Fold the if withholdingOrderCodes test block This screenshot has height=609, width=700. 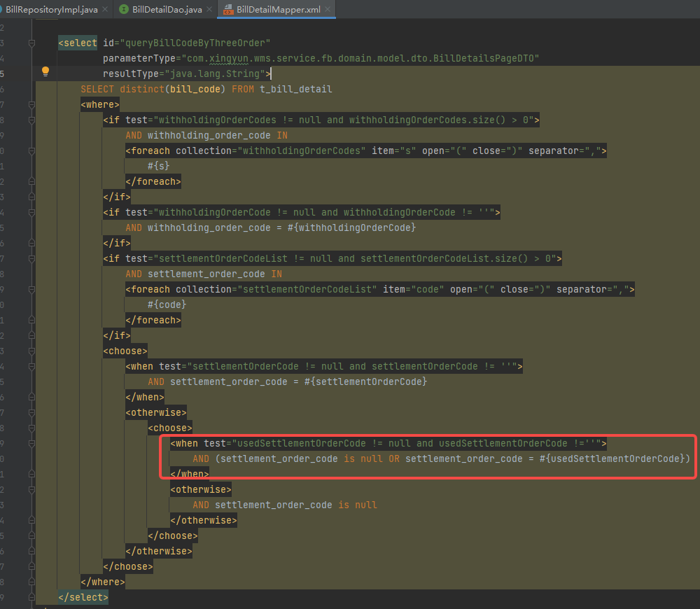pos(31,120)
